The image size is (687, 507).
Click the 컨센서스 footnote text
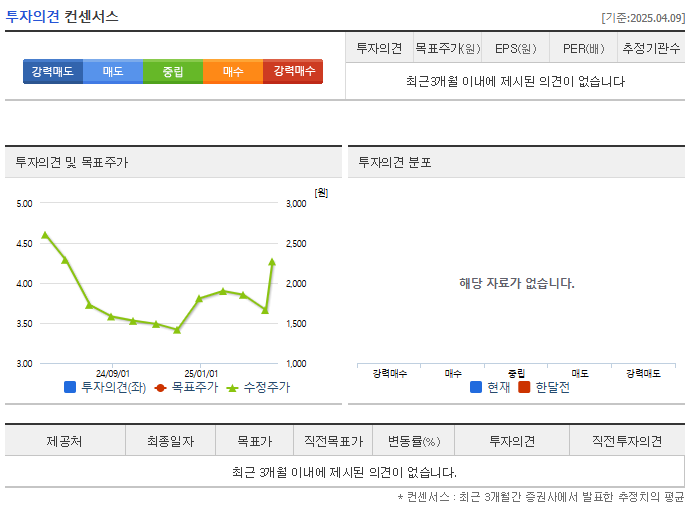pos(541,497)
